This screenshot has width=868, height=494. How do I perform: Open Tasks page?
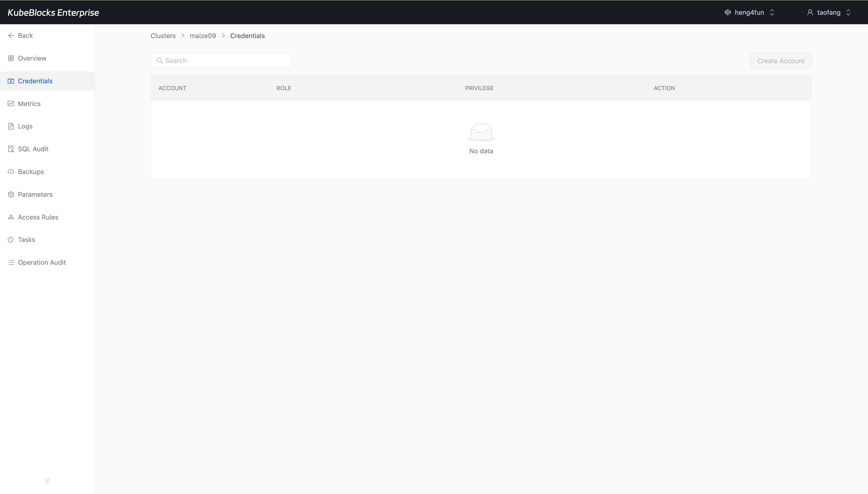pos(48,240)
